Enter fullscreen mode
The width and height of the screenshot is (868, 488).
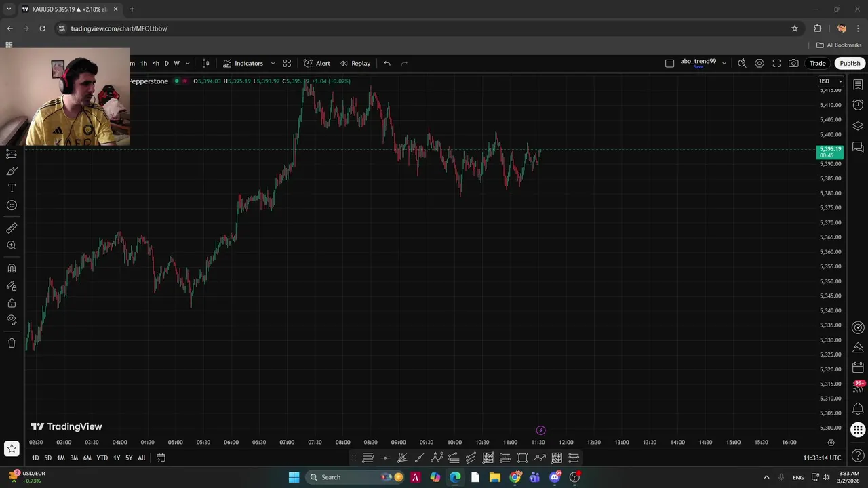coord(776,63)
